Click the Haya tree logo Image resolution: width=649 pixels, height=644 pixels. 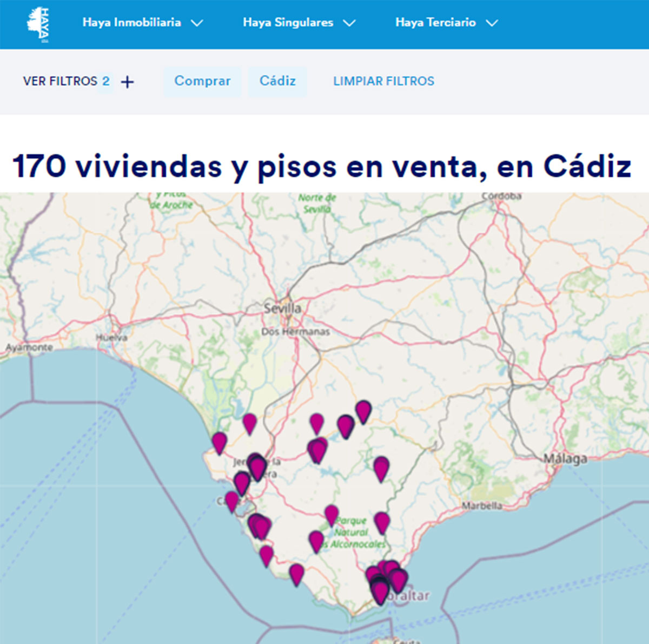point(38,24)
